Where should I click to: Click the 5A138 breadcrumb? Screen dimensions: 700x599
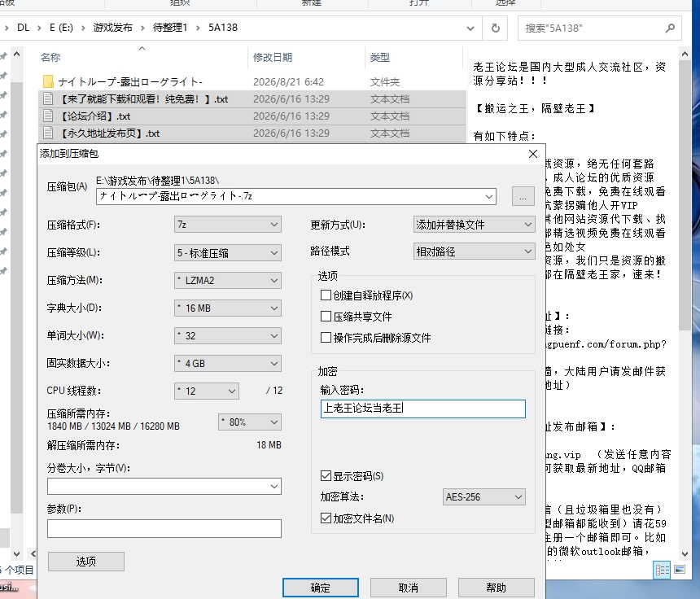[223, 28]
